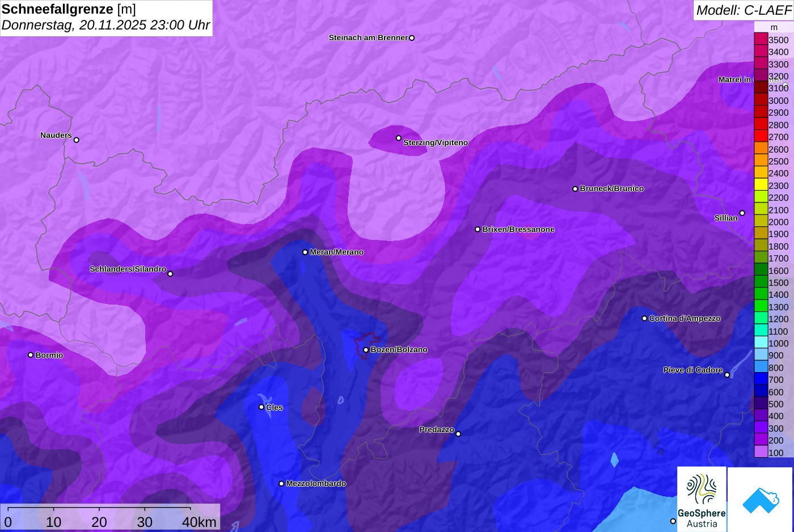Viewport: 794px width, 532px height.
Task: Click the Sterzing/Vipiteno city marker
Action: [399, 138]
